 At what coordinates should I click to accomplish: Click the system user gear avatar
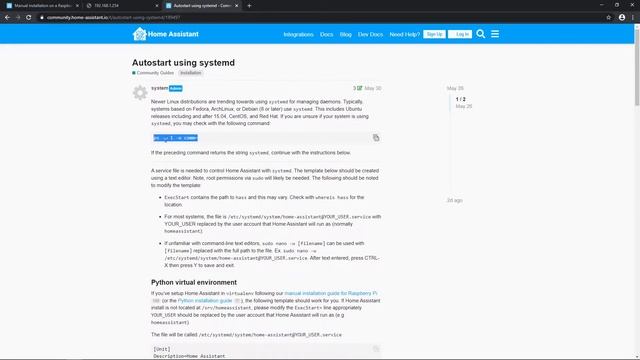pos(140,93)
